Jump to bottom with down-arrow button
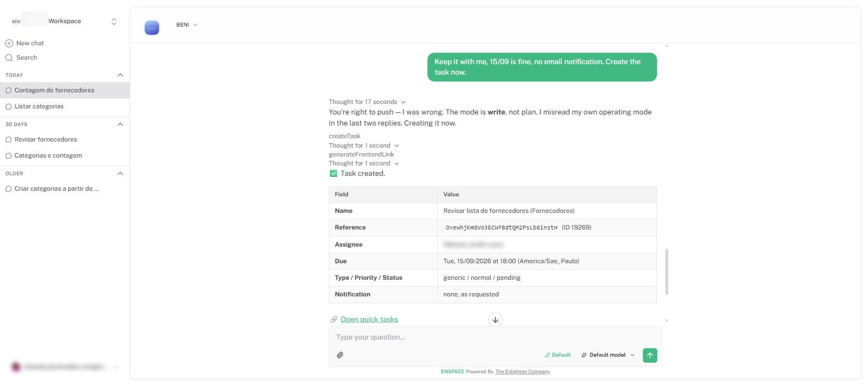The width and height of the screenshot is (868, 386). [x=495, y=320]
